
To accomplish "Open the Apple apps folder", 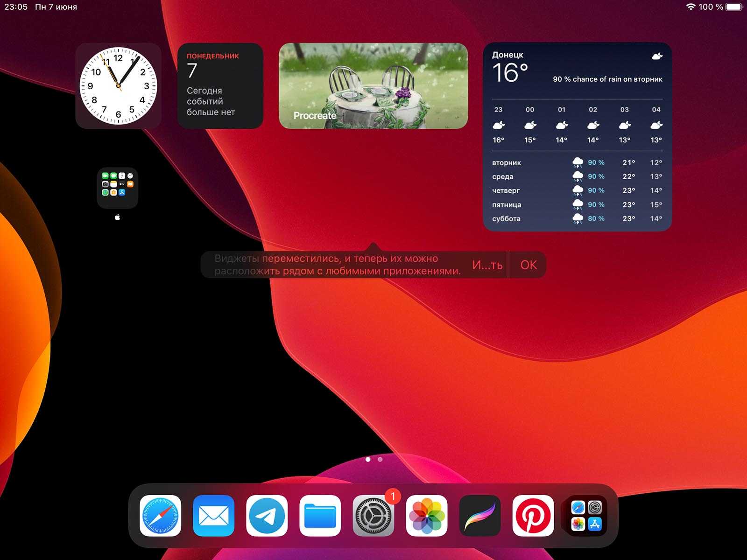I will point(118,188).
